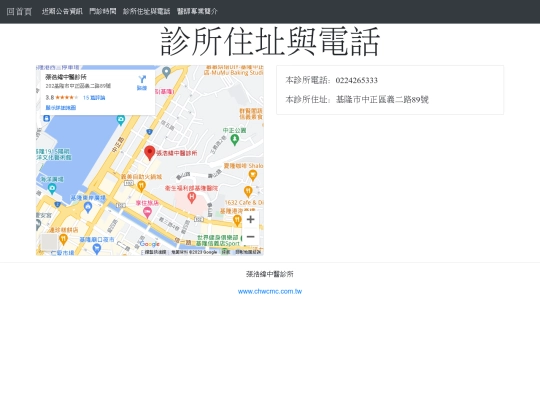Open the 15 reviews link on map card
The width and height of the screenshot is (540, 405).
pyautogui.click(x=94, y=98)
